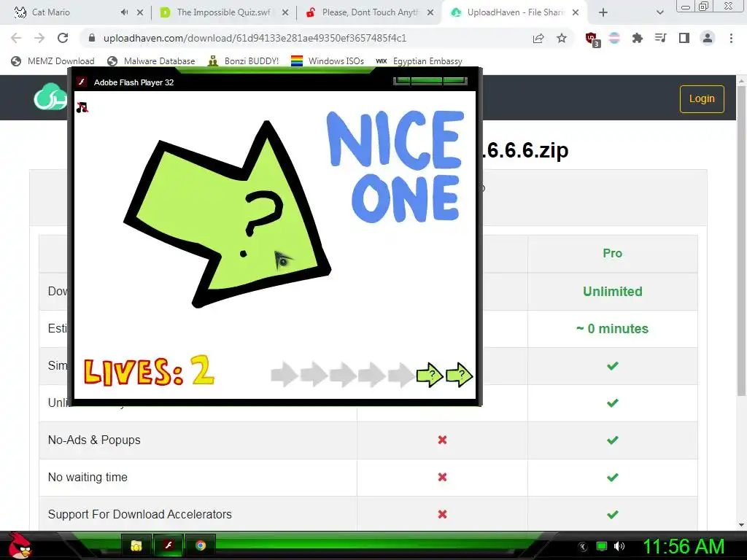Go back in browser history
This screenshot has width=747, height=560.
pyautogui.click(x=16, y=38)
